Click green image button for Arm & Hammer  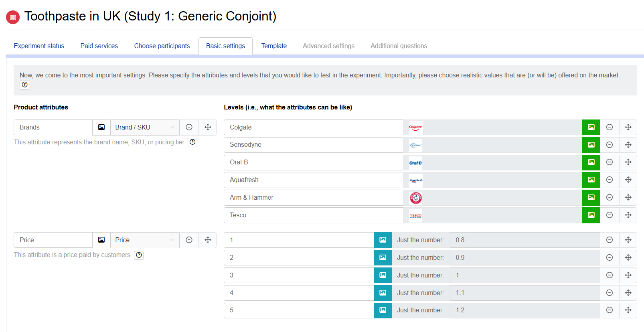[x=591, y=198]
